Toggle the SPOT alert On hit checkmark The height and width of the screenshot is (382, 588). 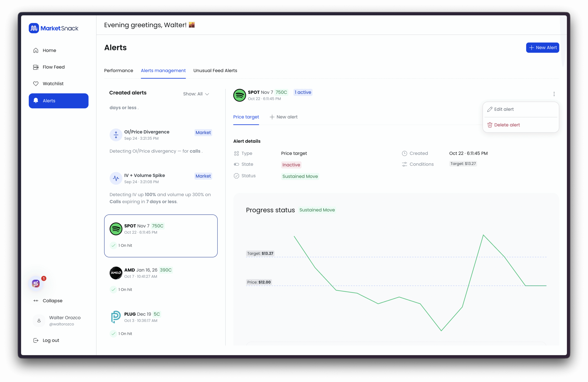pyautogui.click(x=113, y=245)
